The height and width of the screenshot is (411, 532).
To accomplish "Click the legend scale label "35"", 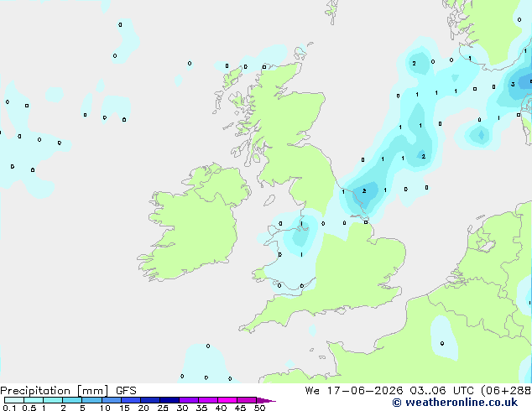I will tap(201, 408).
